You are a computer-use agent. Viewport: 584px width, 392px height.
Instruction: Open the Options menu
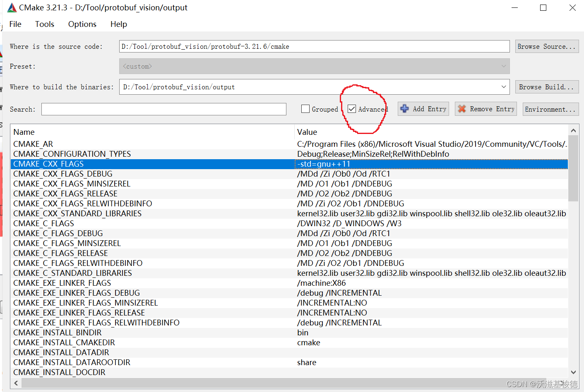coord(82,24)
